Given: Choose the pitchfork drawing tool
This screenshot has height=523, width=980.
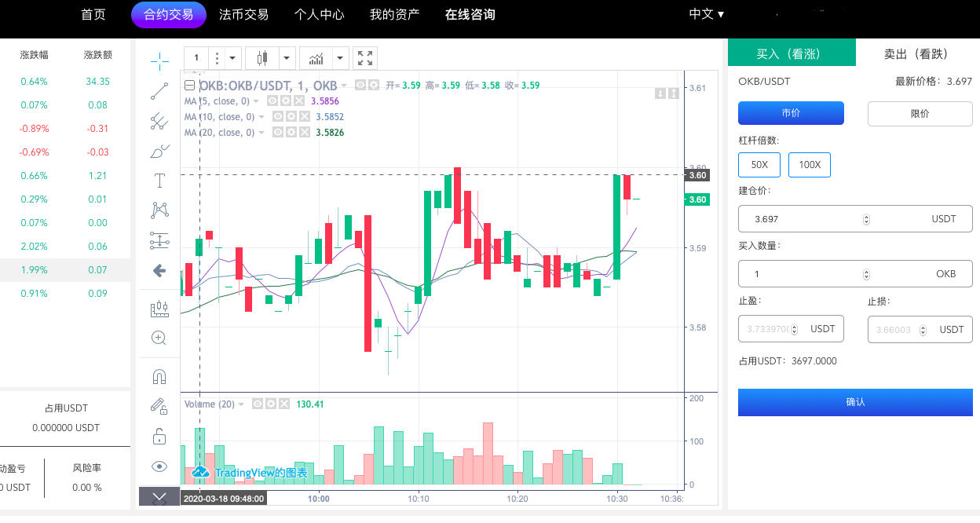Looking at the screenshot, I should click(159, 120).
